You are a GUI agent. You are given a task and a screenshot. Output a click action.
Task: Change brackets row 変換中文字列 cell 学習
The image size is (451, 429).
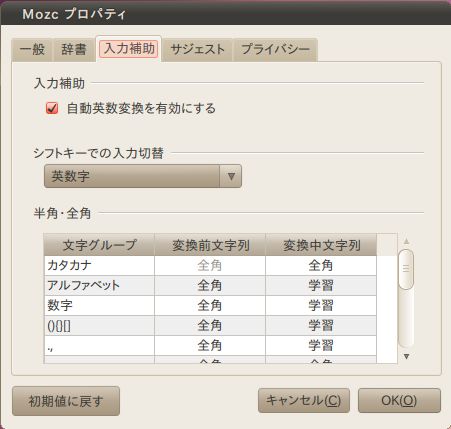[x=321, y=326]
